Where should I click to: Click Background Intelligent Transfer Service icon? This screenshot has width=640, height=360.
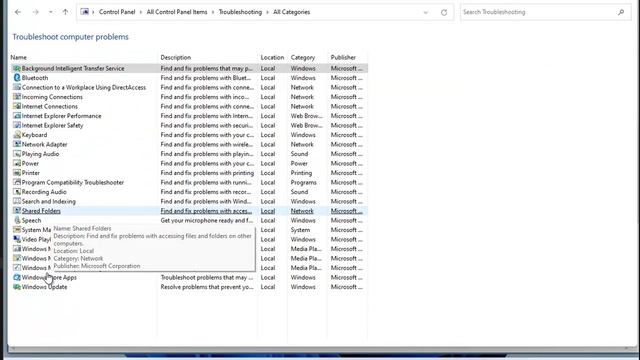[x=17, y=68]
